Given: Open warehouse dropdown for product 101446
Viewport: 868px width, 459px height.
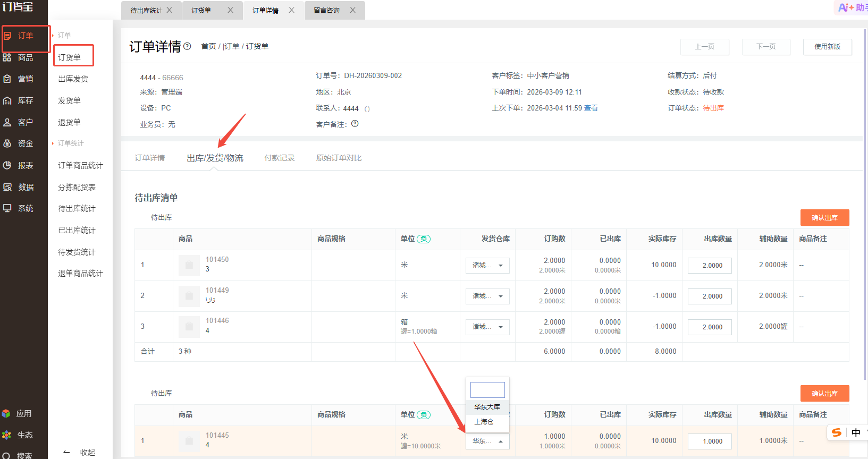Looking at the screenshot, I should pyautogui.click(x=487, y=327).
